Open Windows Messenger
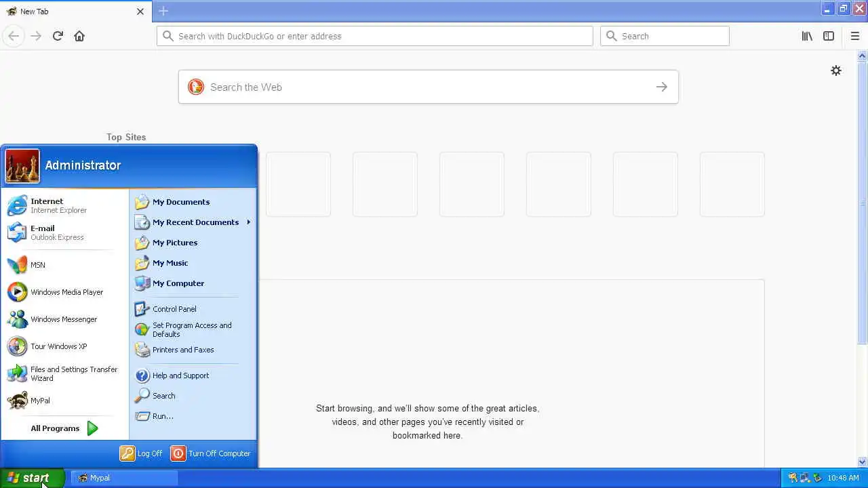This screenshot has width=868, height=488. point(64,319)
